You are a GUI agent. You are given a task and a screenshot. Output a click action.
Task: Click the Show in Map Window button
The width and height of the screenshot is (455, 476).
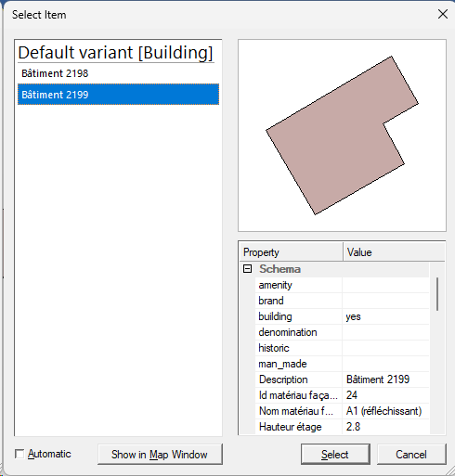[x=160, y=455]
